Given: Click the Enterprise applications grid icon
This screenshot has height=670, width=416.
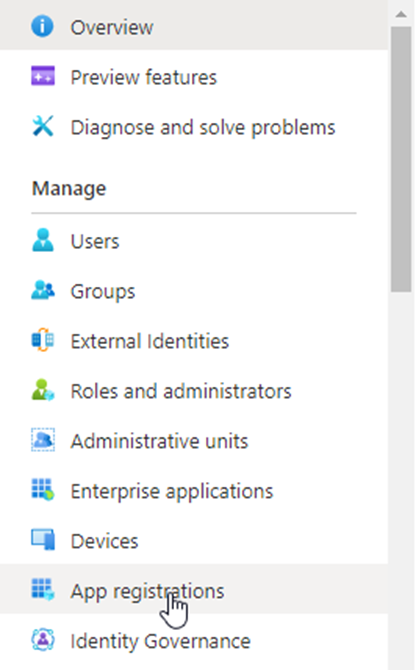Looking at the screenshot, I should (43, 490).
